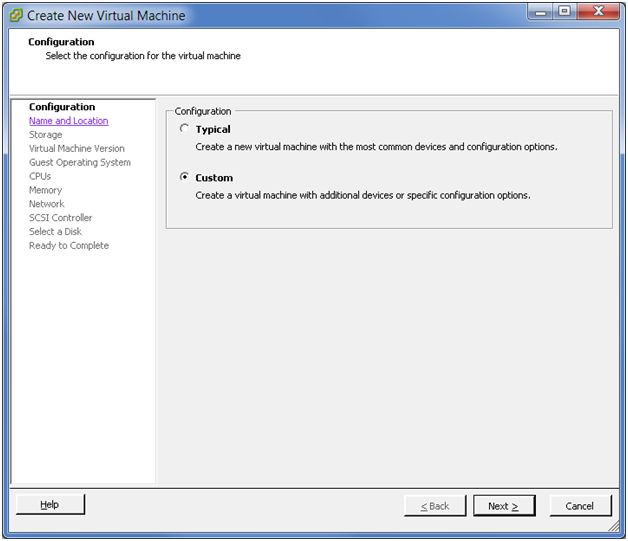The image size is (628, 541).
Task: Click the Virtual Machine Version step
Action: point(77,148)
